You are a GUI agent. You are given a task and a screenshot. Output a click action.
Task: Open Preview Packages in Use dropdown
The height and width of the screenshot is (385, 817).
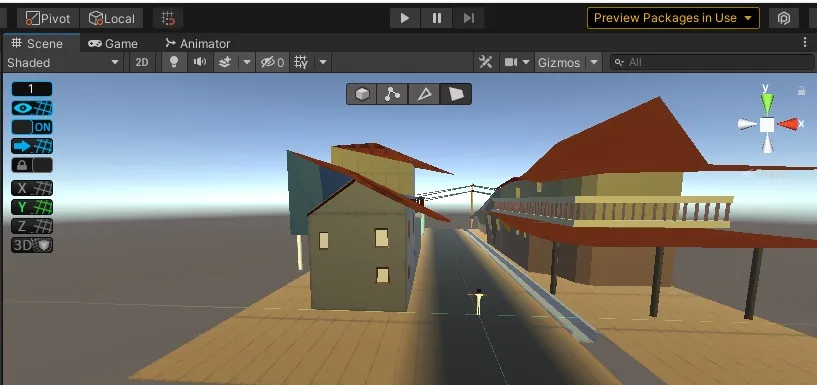click(673, 18)
